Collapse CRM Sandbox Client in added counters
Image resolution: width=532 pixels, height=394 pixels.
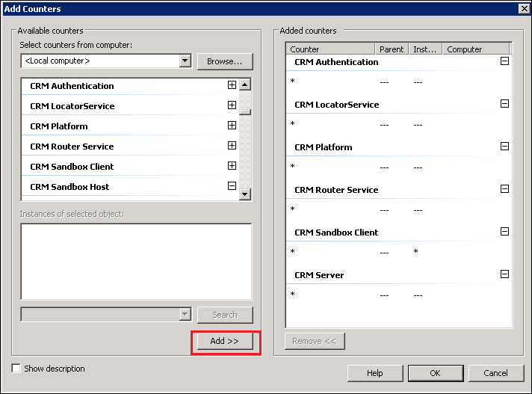click(504, 232)
